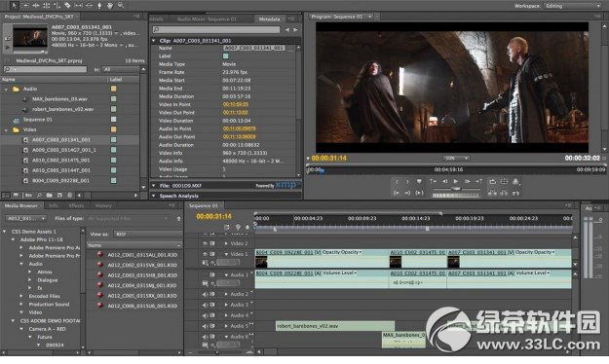Toggle Video 1 track eye visibility
This screenshot has width=609, height=364.
[206, 254]
